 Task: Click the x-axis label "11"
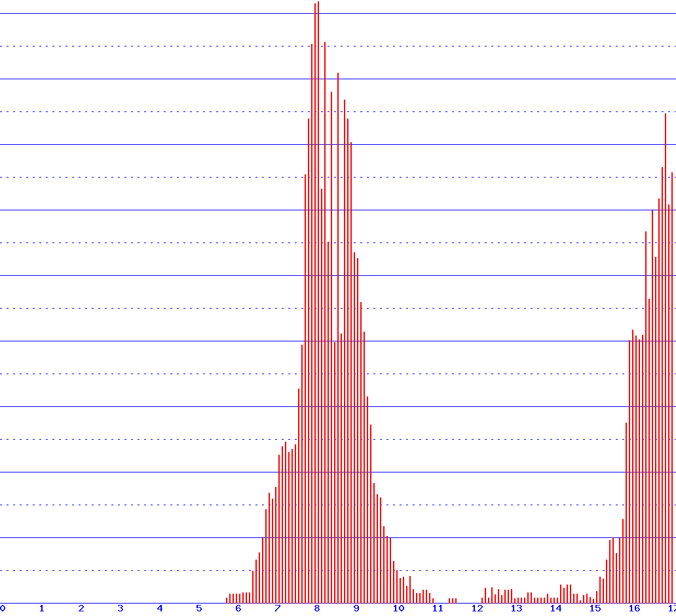click(438, 609)
